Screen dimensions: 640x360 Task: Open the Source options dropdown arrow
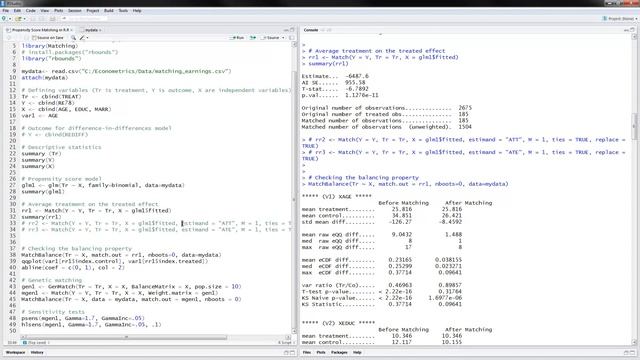point(283,38)
